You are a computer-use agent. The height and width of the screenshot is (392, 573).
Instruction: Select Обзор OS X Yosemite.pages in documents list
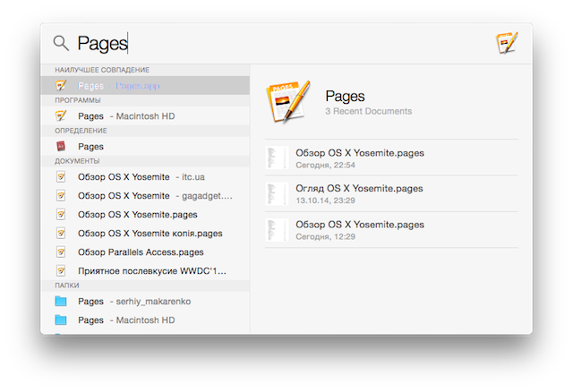(145, 215)
